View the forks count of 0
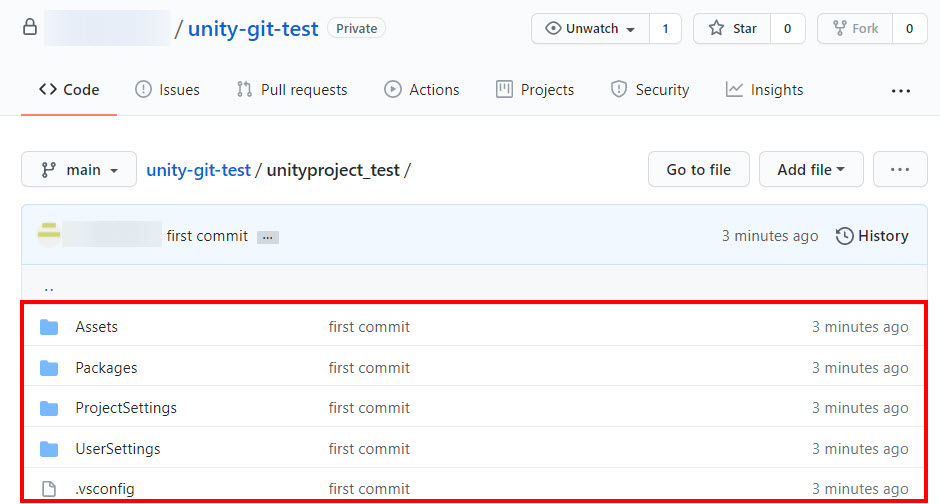The image size is (940, 504). [x=909, y=28]
